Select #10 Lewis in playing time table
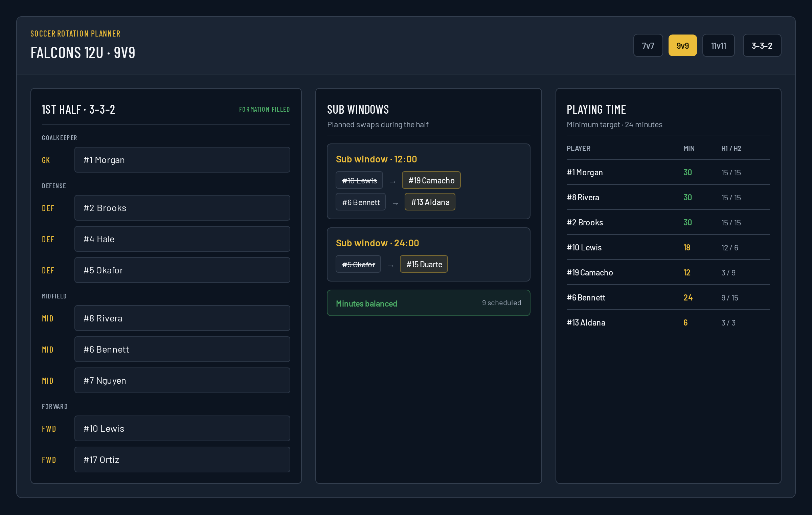The width and height of the screenshot is (812, 515). 584,247
